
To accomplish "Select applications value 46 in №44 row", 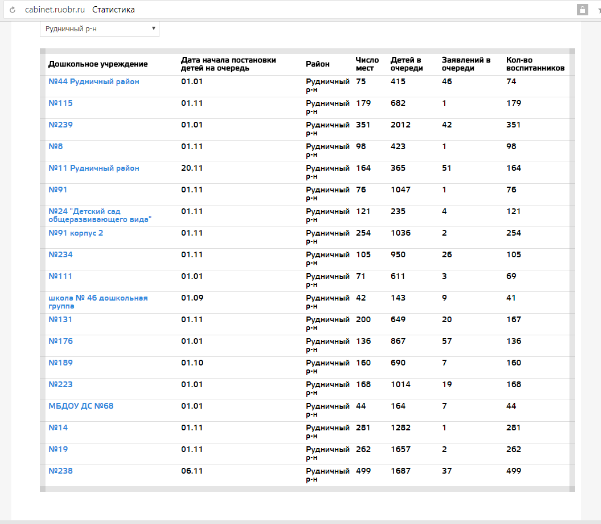I will click(447, 81).
